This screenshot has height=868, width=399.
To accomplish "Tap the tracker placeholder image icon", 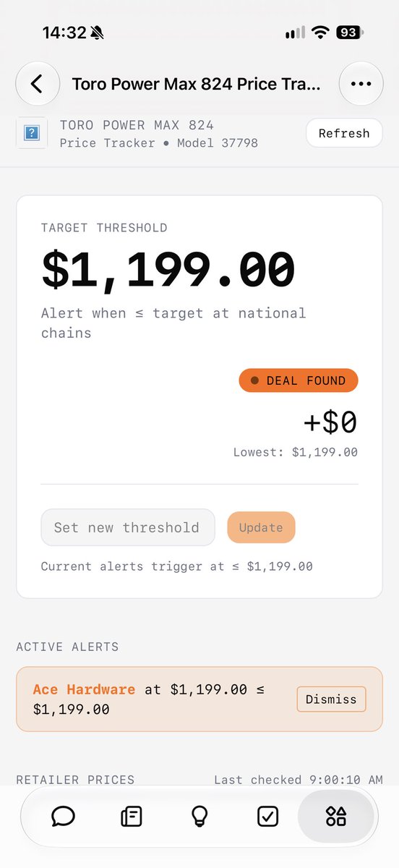I will 32,134.
